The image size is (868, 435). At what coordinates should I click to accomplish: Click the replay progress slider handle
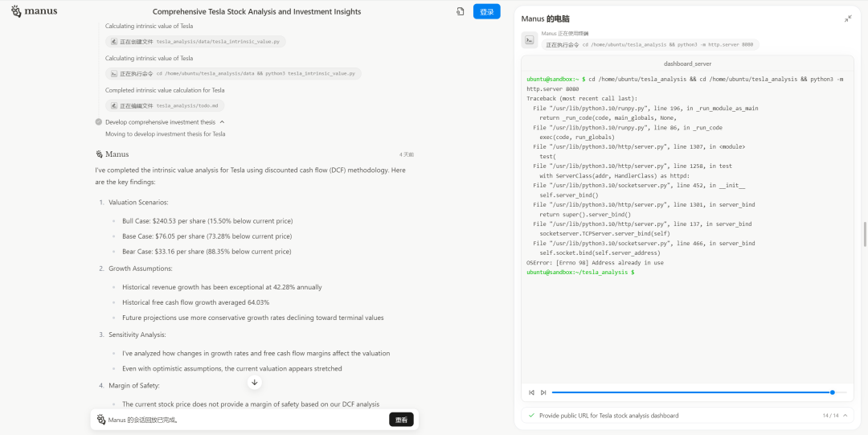click(x=832, y=392)
